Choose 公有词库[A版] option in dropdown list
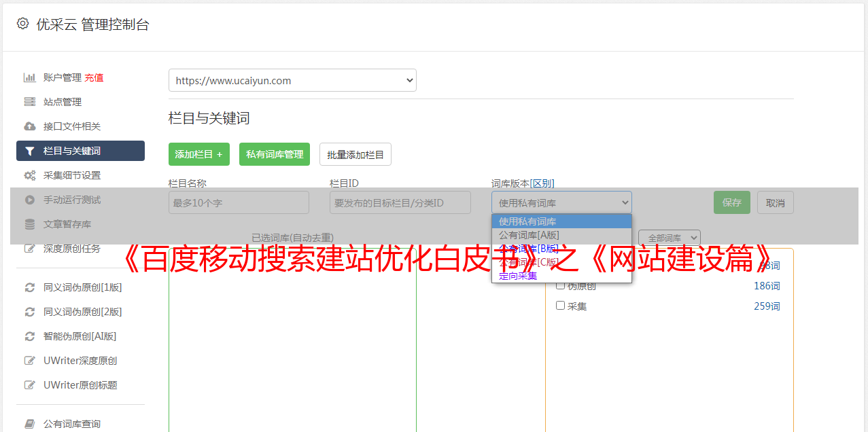 pos(561,235)
